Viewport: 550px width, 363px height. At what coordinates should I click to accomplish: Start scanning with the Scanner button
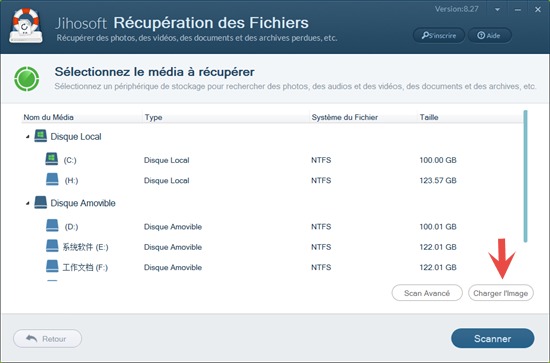click(x=492, y=338)
